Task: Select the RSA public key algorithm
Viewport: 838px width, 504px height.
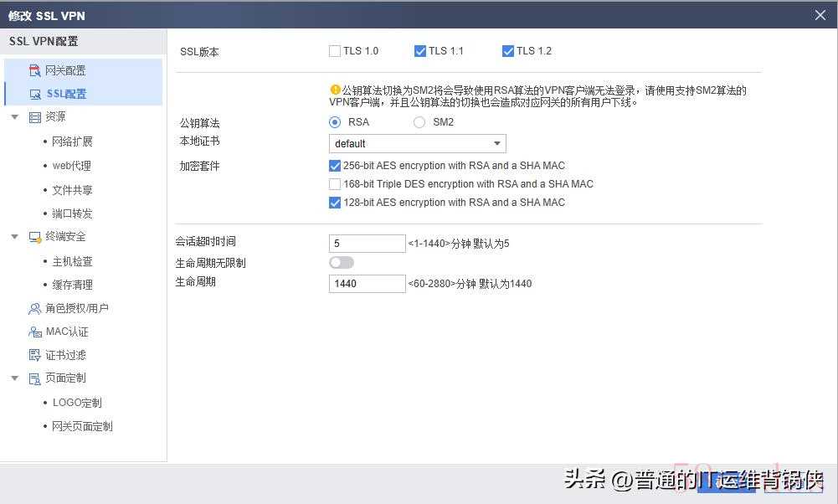Action: tap(335, 122)
